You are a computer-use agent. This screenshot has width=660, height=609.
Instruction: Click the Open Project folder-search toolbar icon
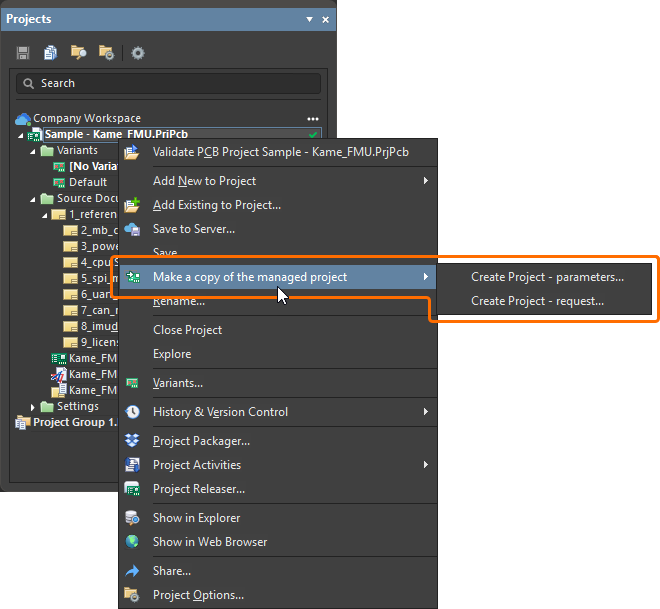click(79, 53)
